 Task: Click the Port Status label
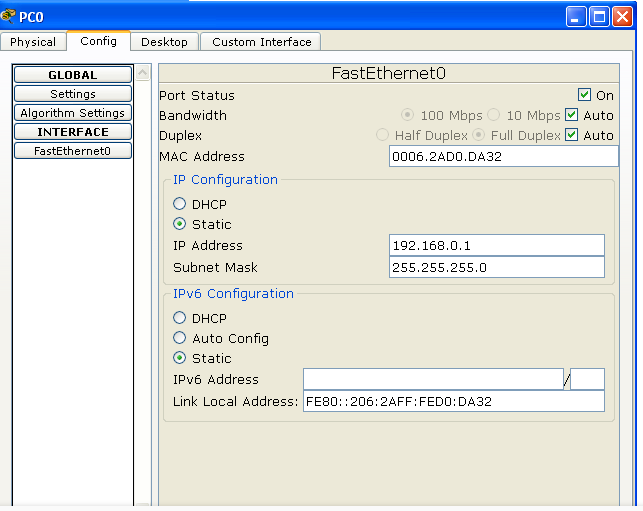point(197,96)
